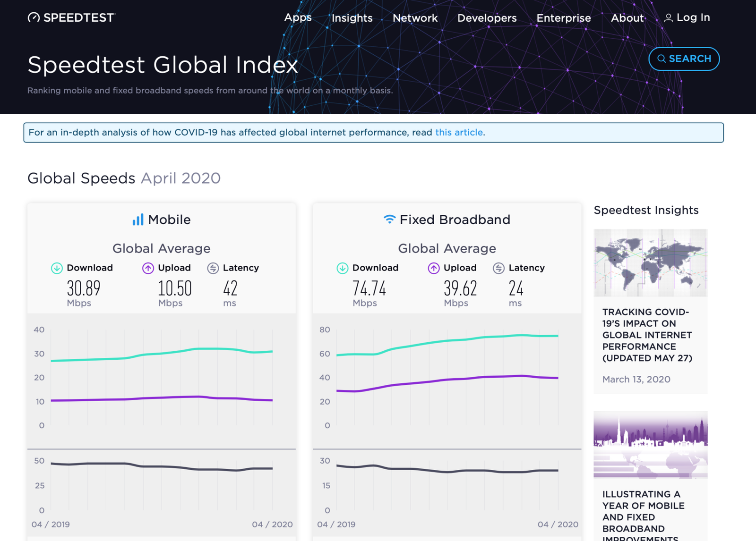Click the Mobile download value 30.89
The width and height of the screenshot is (756, 541).
[84, 288]
